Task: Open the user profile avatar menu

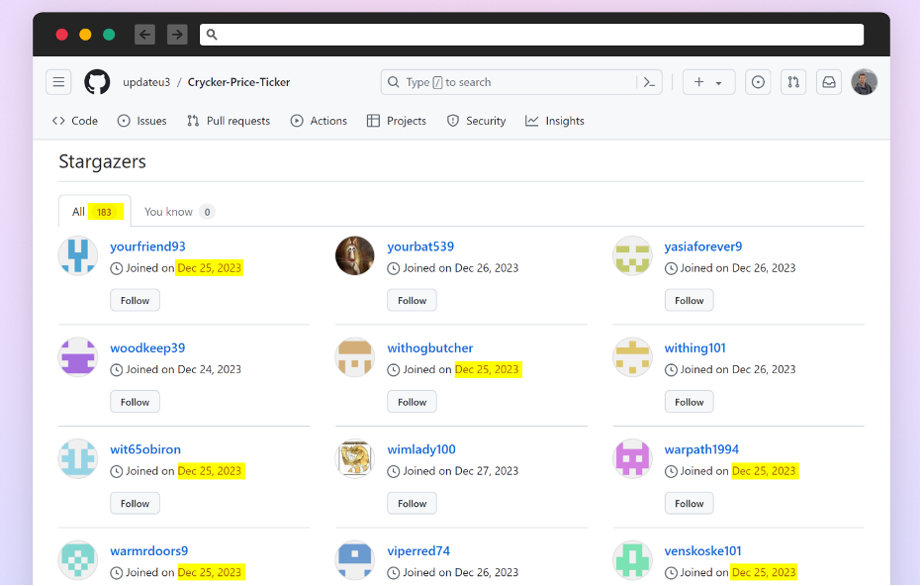Action: click(x=864, y=82)
